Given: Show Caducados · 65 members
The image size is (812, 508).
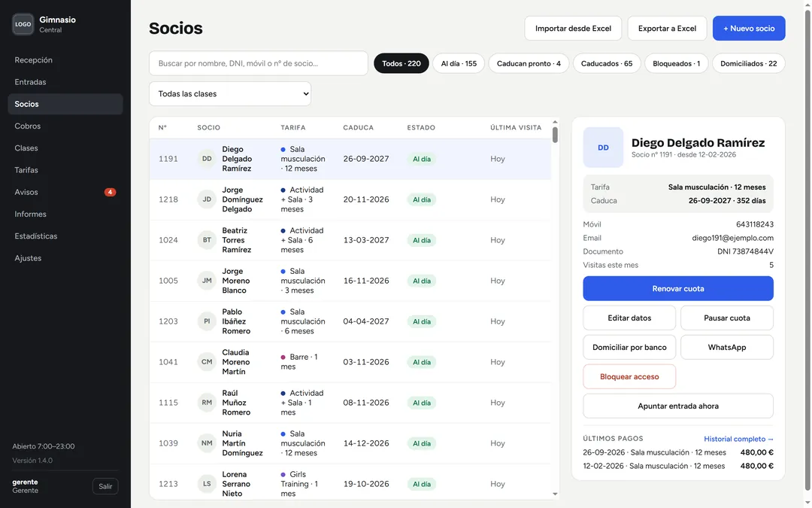Looking at the screenshot, I should [607, 63].
